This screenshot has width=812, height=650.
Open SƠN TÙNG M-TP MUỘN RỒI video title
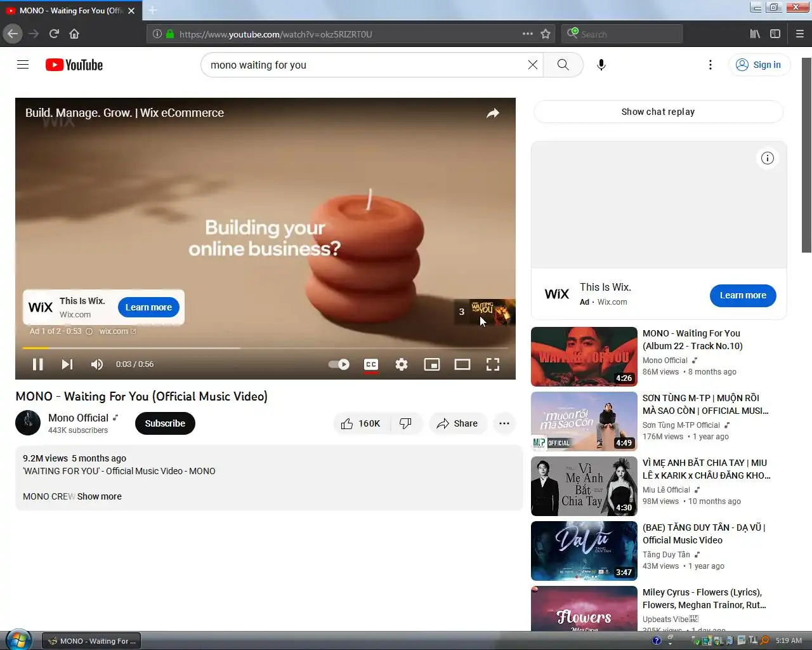(x=705, y=404)
